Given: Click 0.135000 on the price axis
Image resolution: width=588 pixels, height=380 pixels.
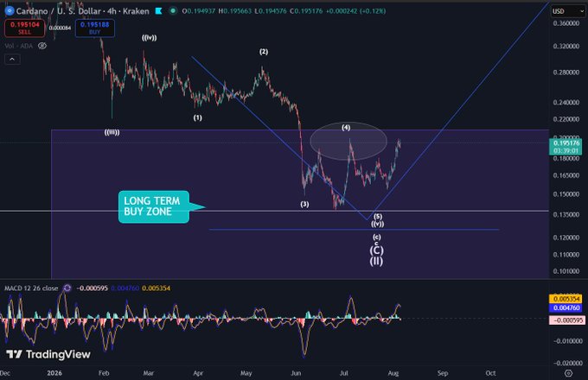Looking at the screenshot, I should [566, 214].
